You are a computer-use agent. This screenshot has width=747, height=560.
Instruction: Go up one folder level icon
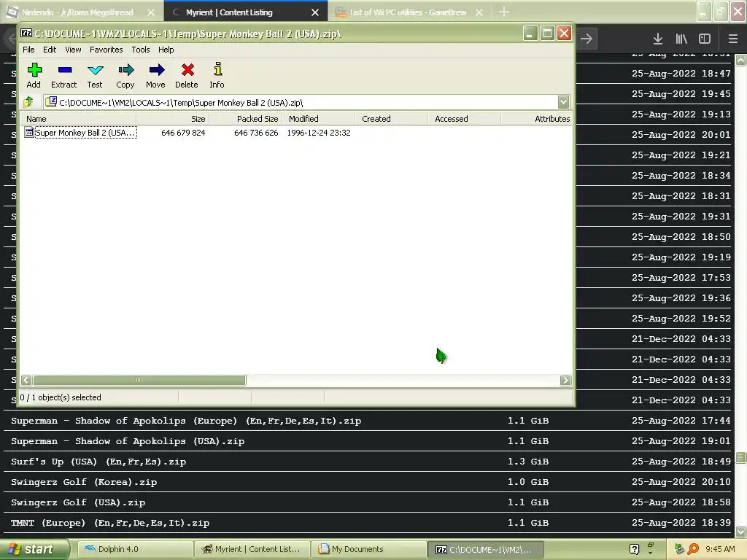[x=28, y=101]
